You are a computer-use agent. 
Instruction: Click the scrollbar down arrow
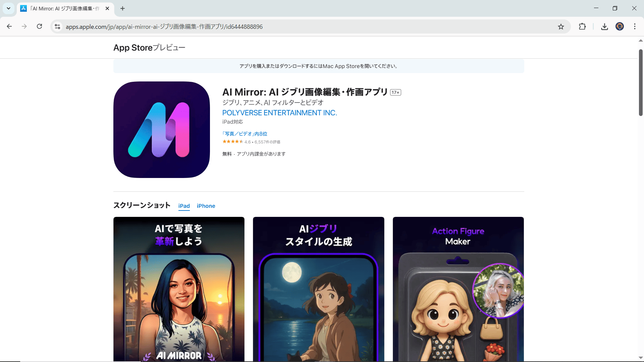point(641,358)
